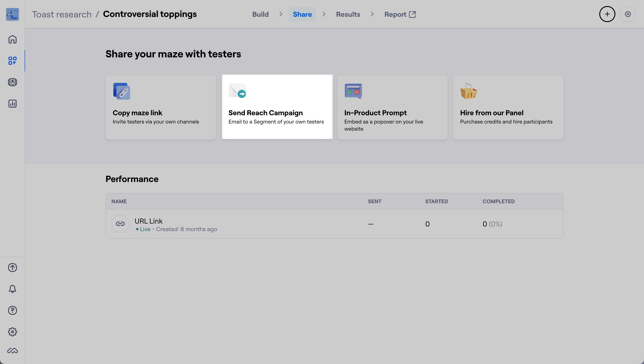644x364 pixels.
Task: Click the Maze logo at sidebar bottom
Action: click(x=12, y=351)
